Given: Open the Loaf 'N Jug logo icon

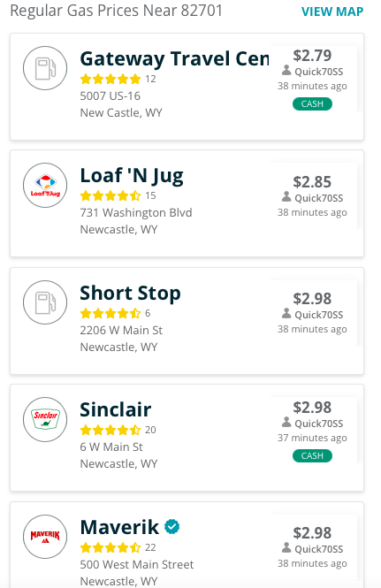Looking at the screenshot, I should (x=45, y=186).
